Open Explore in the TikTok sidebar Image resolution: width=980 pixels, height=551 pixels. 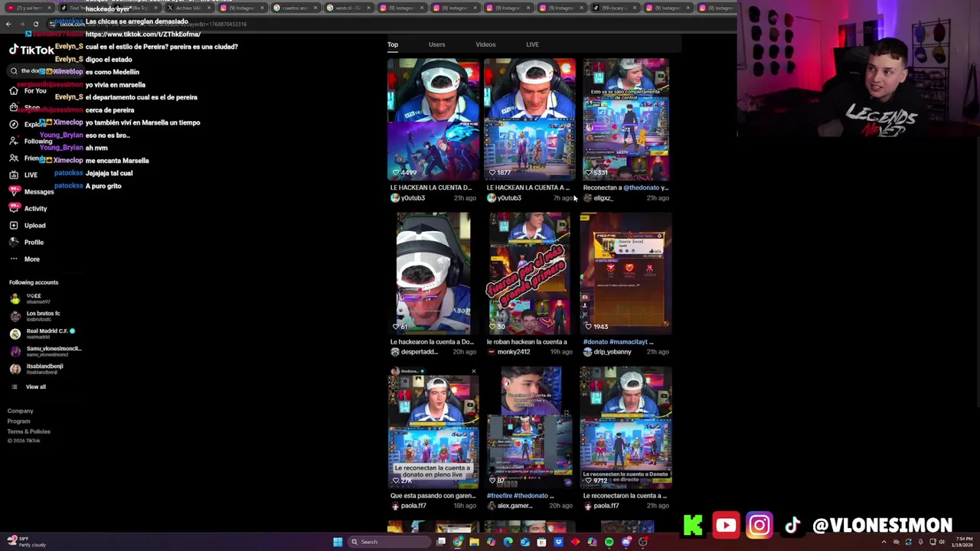[28, 124]
